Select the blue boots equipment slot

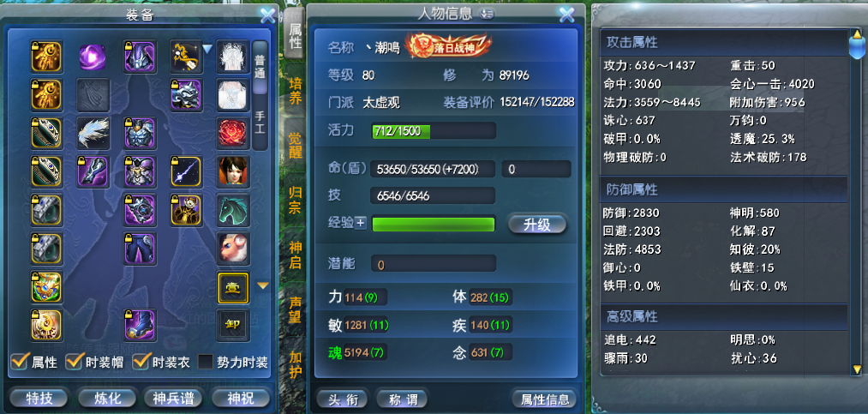coord(139,326)
